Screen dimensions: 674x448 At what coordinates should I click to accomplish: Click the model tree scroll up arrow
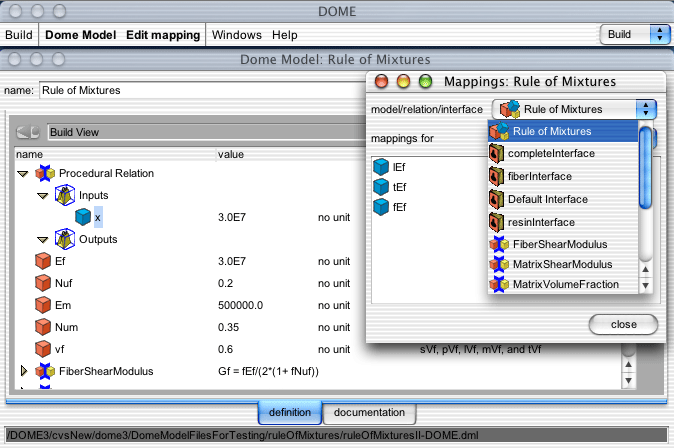628,365
